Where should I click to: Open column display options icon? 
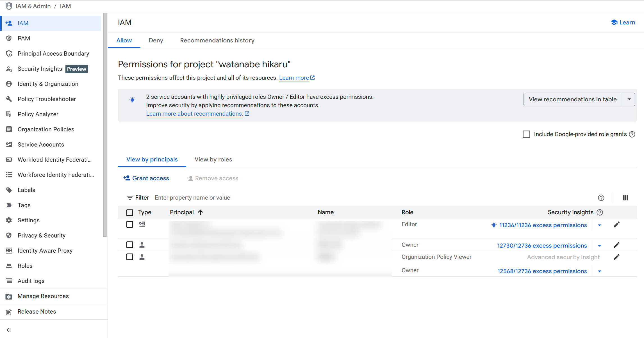[625, 198]
